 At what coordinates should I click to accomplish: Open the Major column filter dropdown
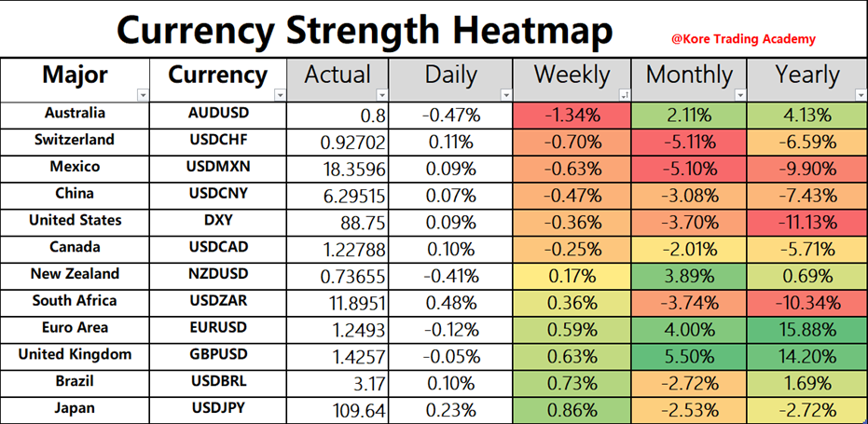142,95
